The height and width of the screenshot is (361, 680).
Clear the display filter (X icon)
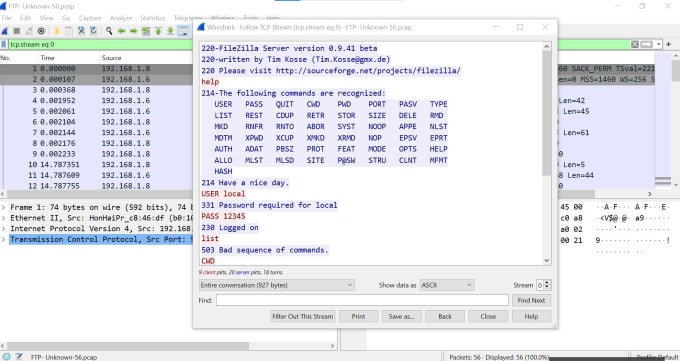point(635,44)
